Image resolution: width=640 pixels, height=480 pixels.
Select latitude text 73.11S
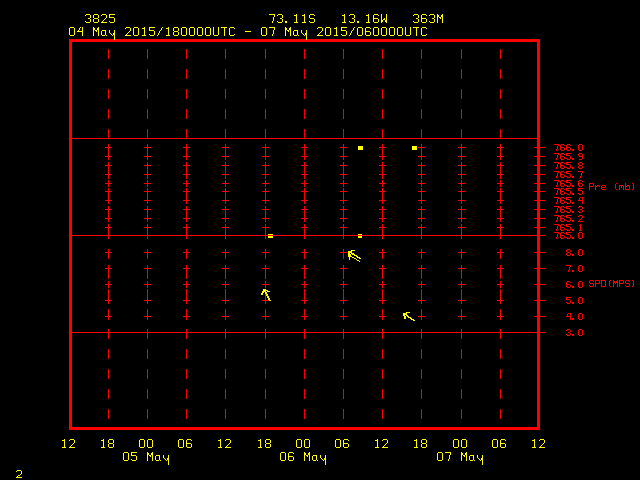point(292,19)
